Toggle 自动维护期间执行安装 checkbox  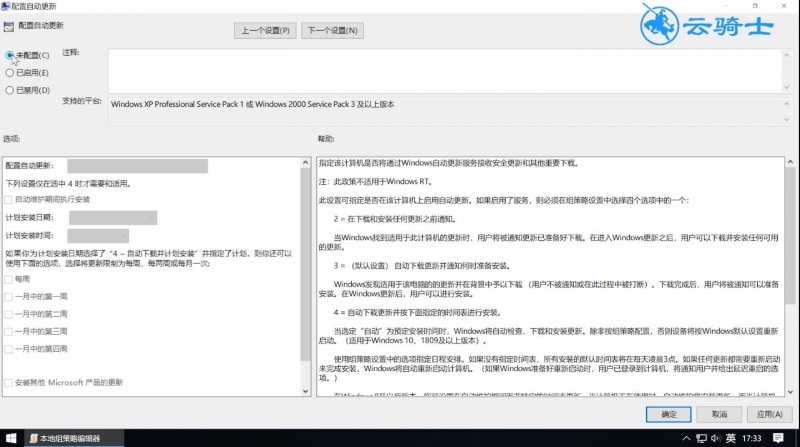[x=9, y=200]
